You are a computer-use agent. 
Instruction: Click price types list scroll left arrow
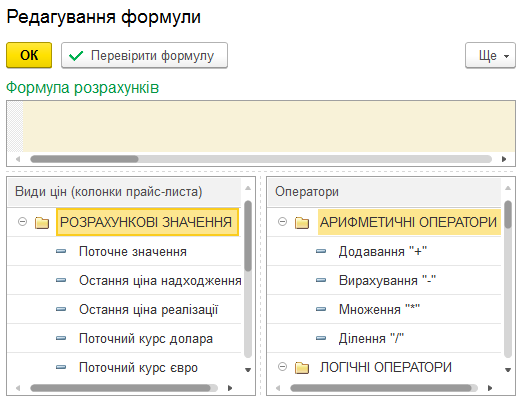[18, 388]
